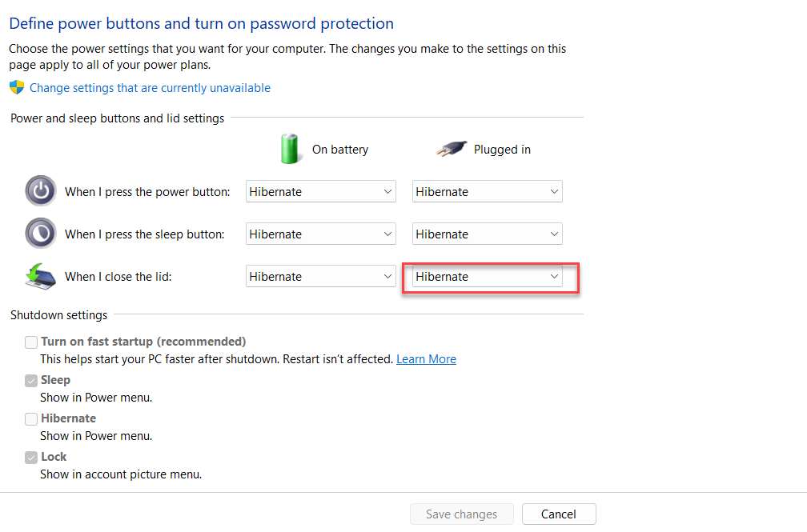Viewport: 807px width, 532px height.
Task: Click the Plugged in column header
Action: click(x=502, y=150)
